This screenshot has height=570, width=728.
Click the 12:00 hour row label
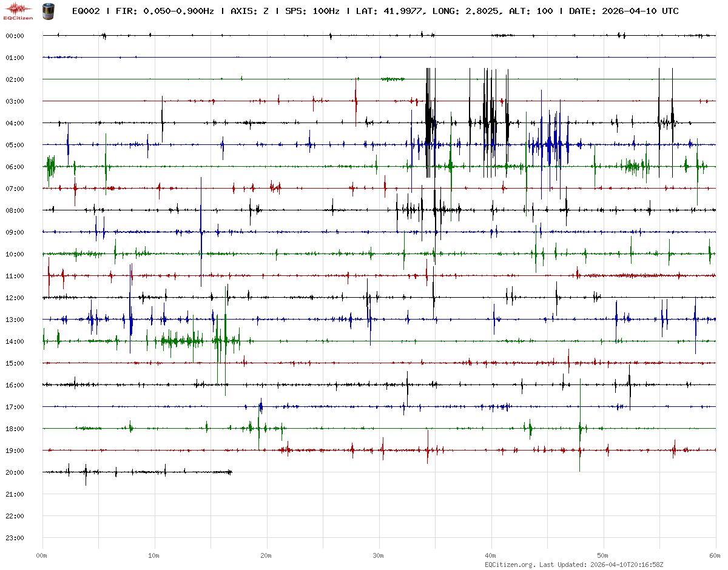[x=15, y=298]
